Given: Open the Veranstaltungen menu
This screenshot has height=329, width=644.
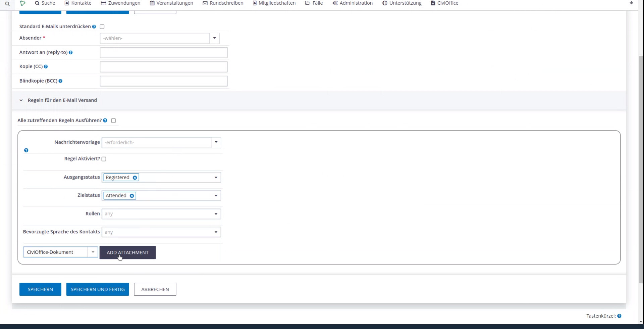Looking at the screenshot, I should (171, 3).
